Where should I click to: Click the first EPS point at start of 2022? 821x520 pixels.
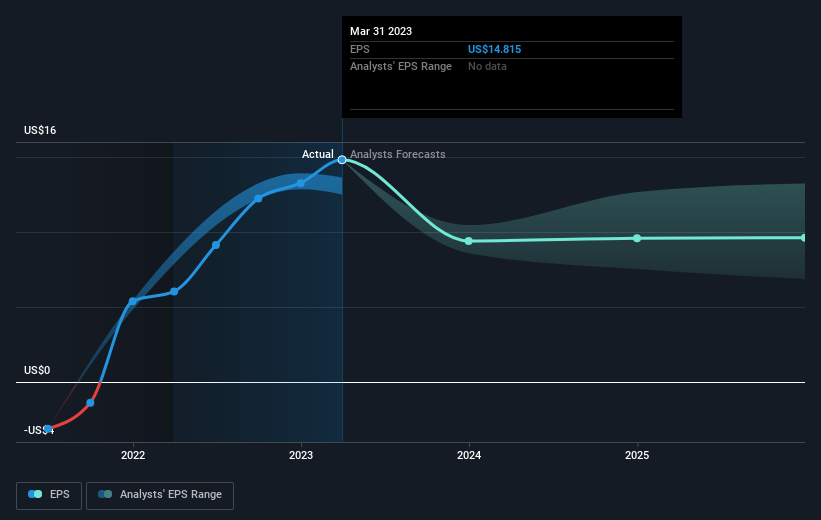[x=132, y=301]
